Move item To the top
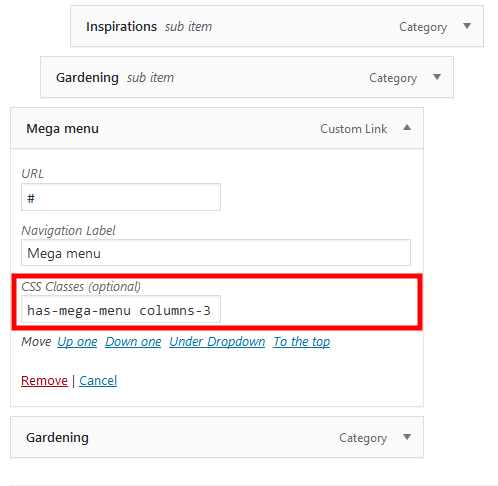The image size is (498, 486). click(302, 342)
